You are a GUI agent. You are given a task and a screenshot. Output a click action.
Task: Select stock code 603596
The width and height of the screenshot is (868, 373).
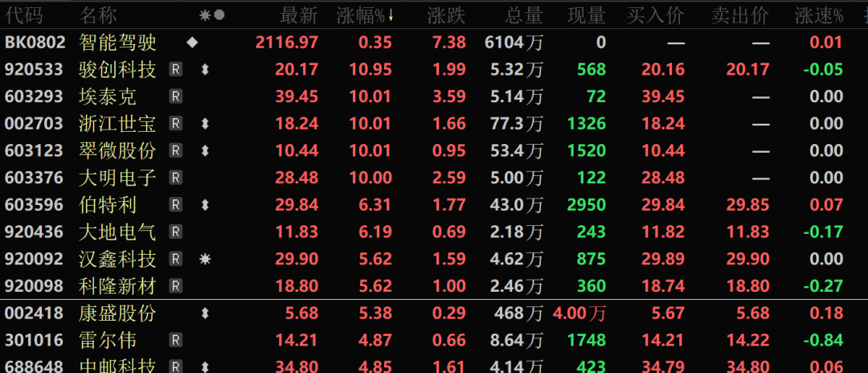coord(33,205)
